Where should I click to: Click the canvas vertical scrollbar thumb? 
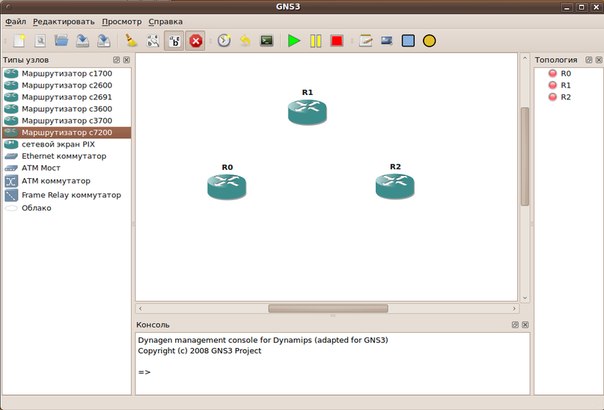525,156
